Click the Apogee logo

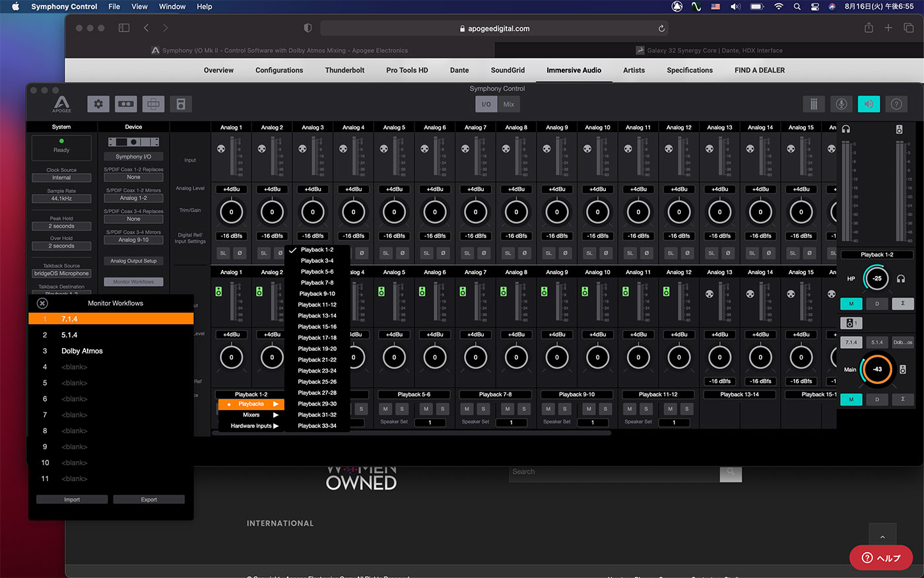61,104
